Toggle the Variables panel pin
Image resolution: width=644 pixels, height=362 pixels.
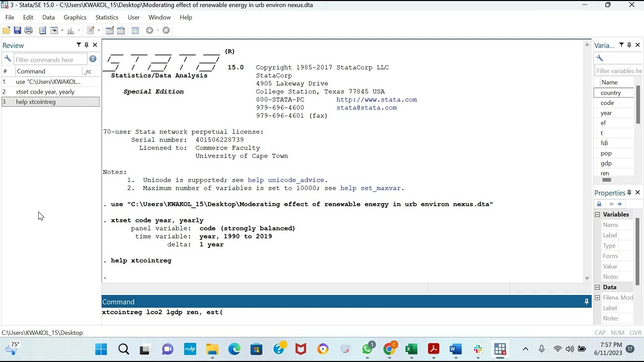[x=629, y=45]
